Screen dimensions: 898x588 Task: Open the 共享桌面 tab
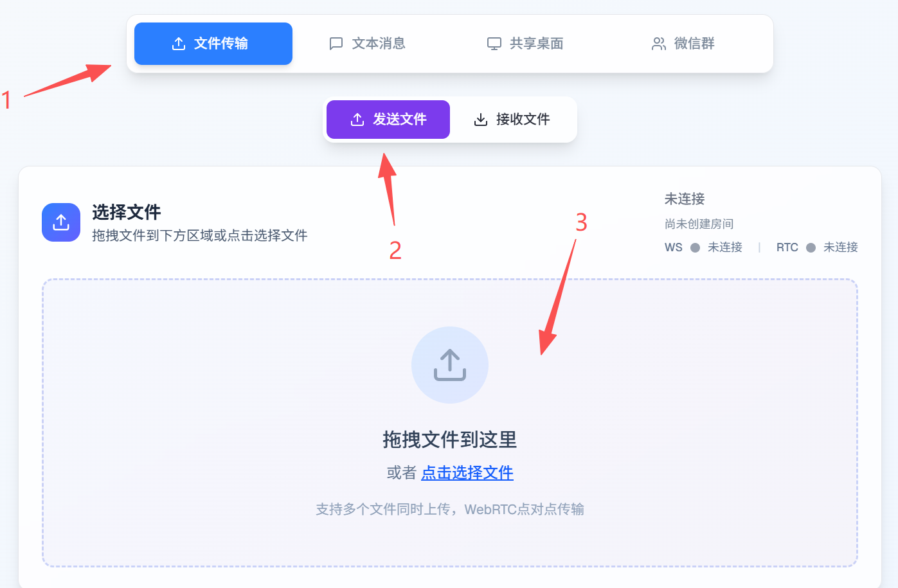pyautogui.click(x=525, y=44)
